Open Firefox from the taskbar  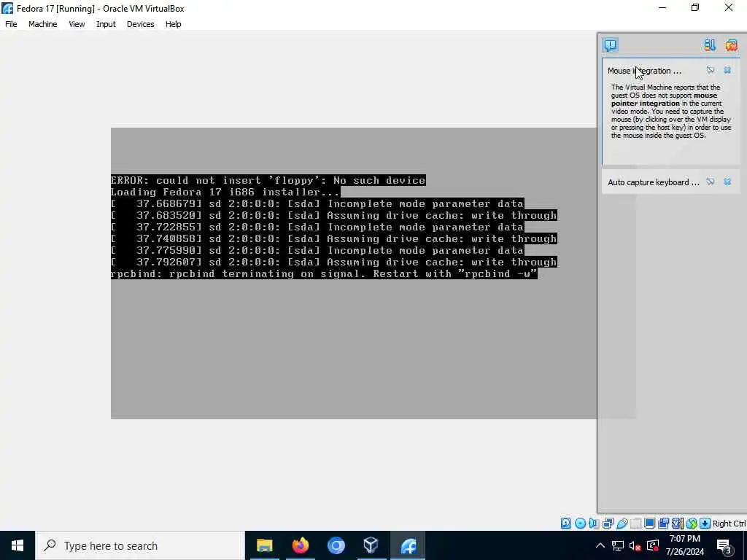(300, 545)
